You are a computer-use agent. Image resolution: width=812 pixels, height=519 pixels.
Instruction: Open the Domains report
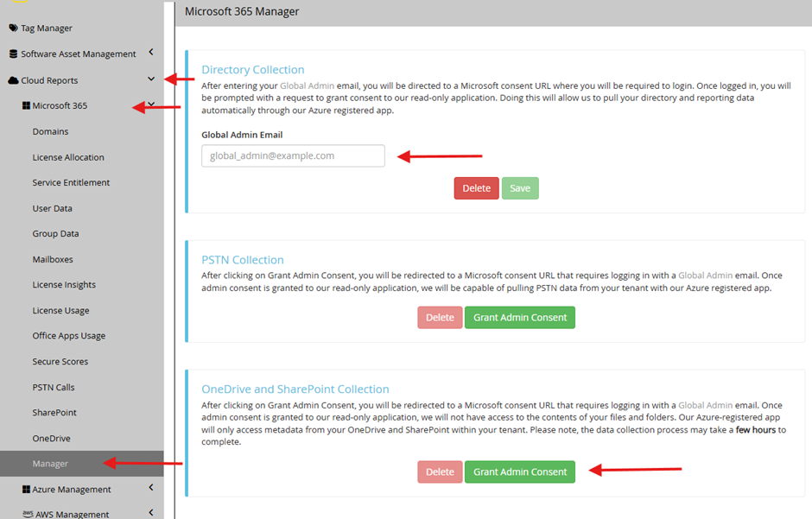click(x=50, y=131)
